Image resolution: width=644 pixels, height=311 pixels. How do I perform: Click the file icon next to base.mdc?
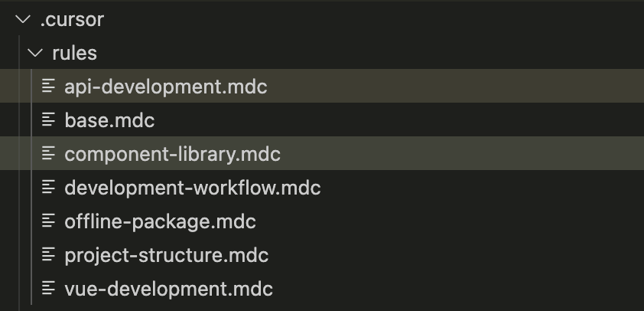[49, 120]
